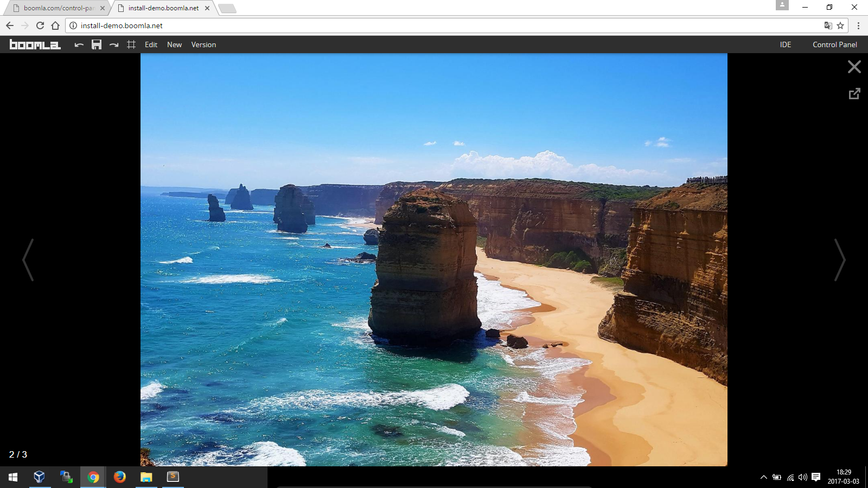Switch to the IDE

click(x=785, y=44)
